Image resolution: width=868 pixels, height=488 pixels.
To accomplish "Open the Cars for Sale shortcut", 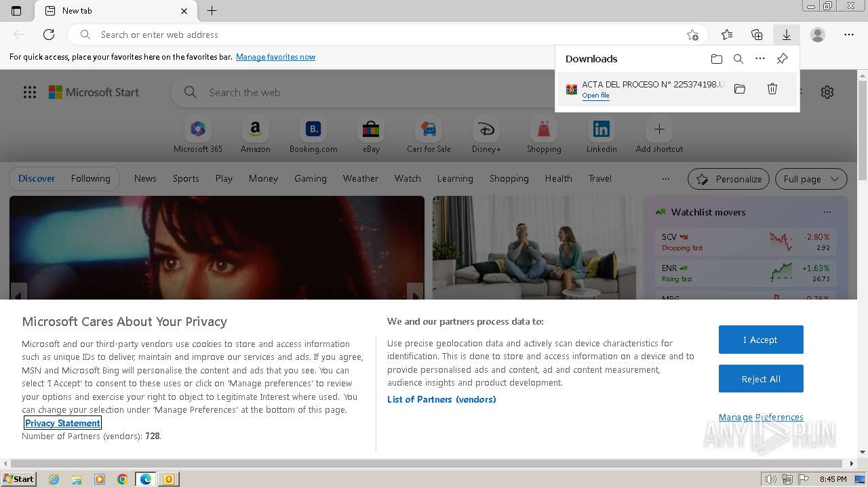I will click(x=429, y=136).
